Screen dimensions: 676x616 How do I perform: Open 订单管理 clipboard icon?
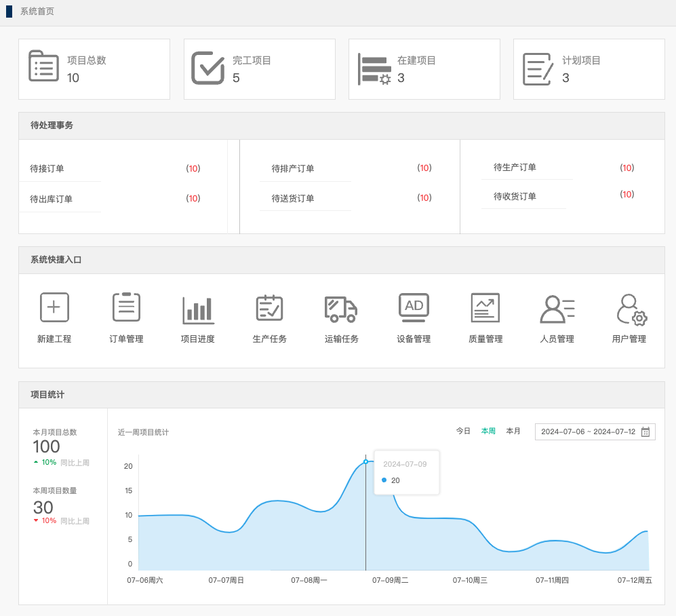[x=126, y=307]
